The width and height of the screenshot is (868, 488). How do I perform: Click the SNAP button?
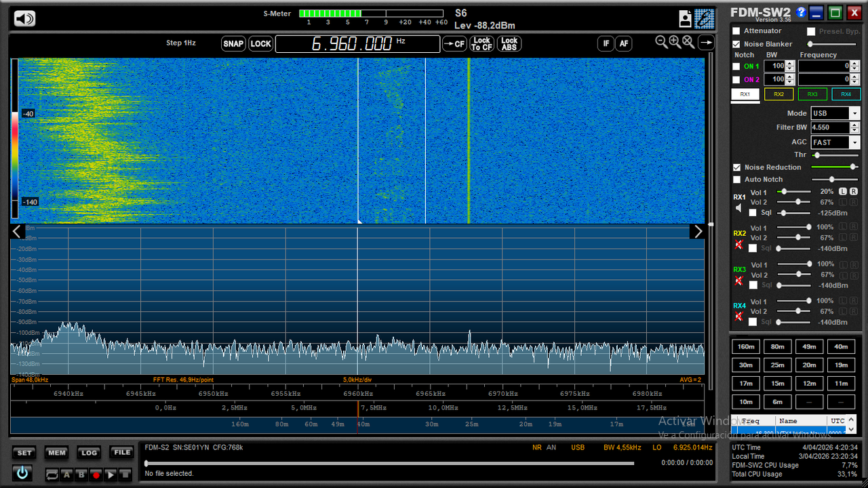[x=233, y=44]
